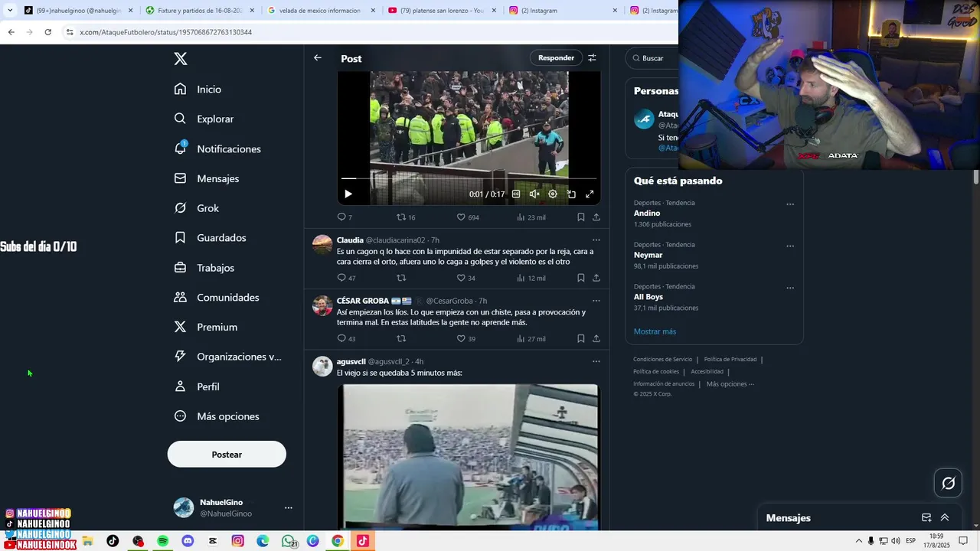Bookmark the main post
The image size is (980, 551).
coord(581,217)
